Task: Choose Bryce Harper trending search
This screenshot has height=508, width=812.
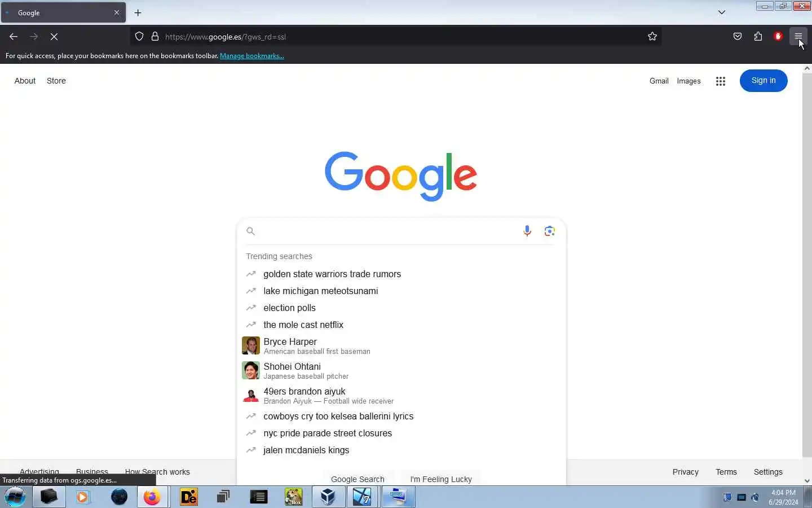Action: (x=401, y=345)
